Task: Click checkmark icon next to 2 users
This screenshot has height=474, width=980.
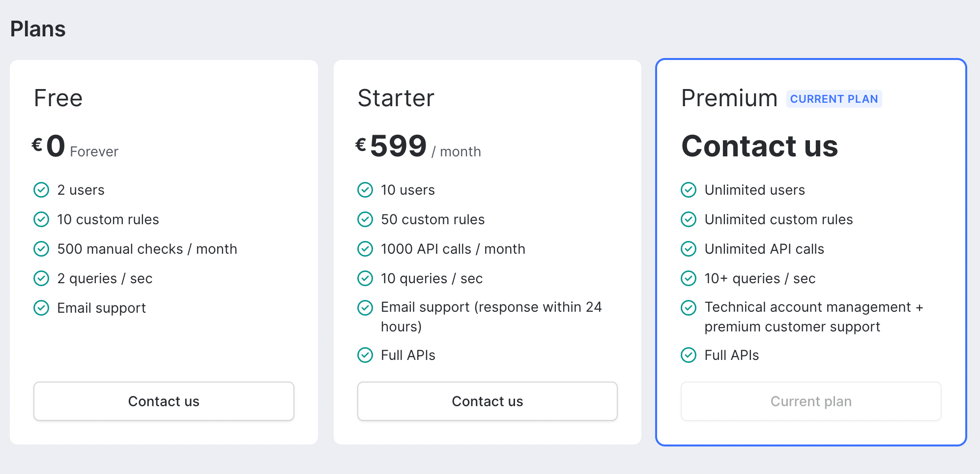Action: click(41, 190)
